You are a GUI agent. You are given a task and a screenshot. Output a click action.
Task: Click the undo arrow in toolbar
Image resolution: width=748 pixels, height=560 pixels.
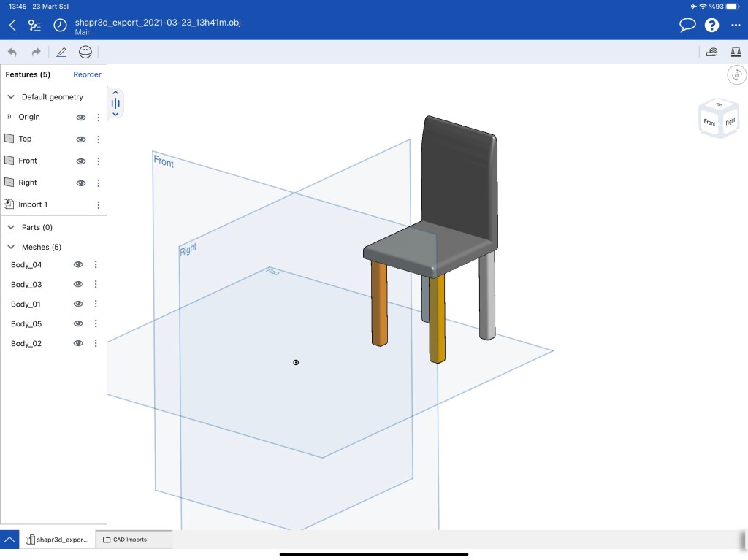pyautogui.click(x=12, y=52)
